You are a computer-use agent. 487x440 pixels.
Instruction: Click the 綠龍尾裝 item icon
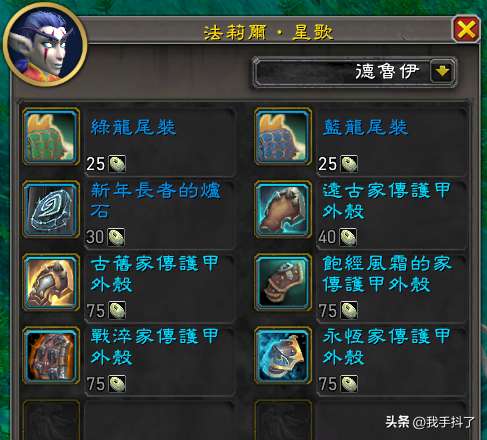[x=51, y=137]
